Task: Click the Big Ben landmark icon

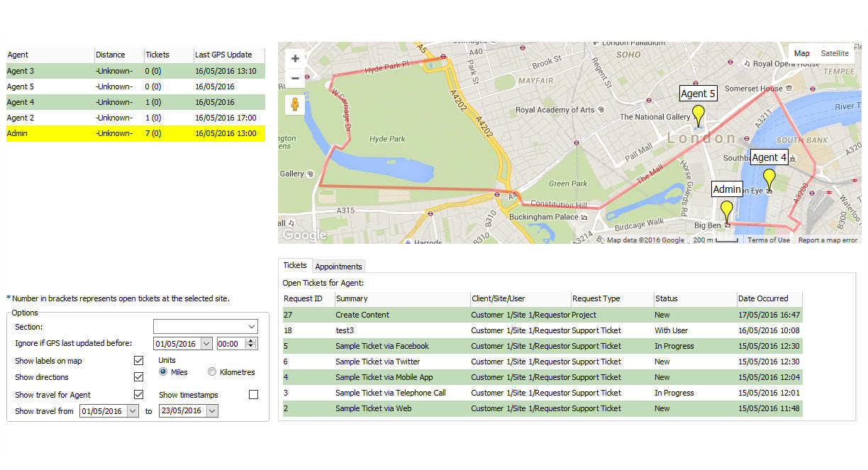Action: [728, 225]
